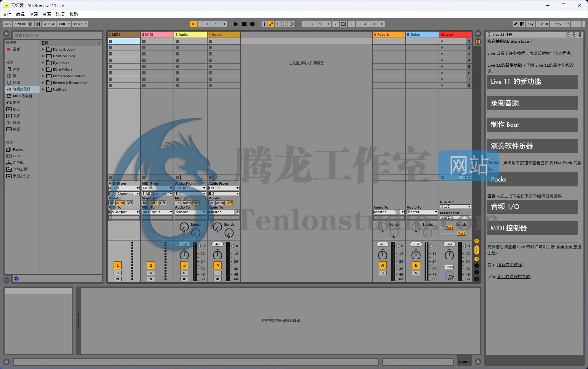Open Master Cue Out 1/2 dropdown

tap(455, 207)
